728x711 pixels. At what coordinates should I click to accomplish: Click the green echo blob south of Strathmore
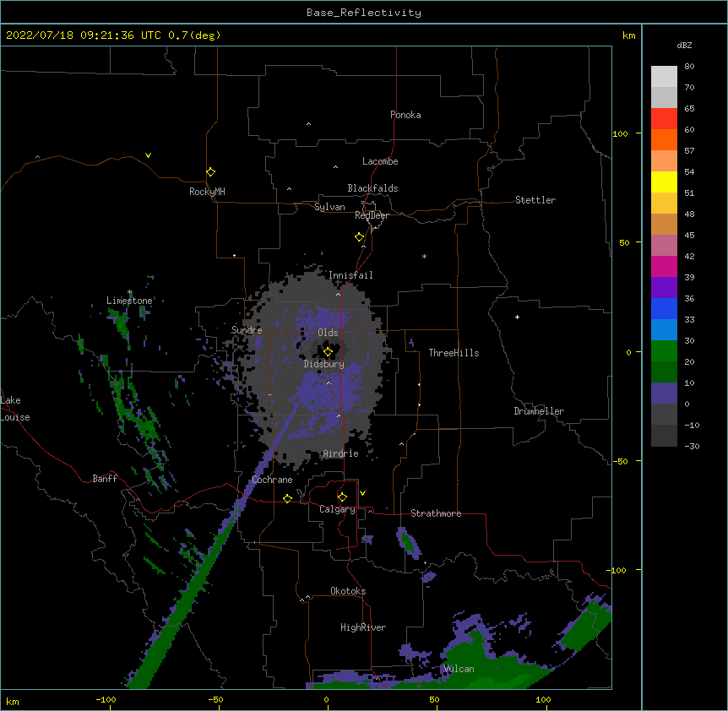coord(409,542)
